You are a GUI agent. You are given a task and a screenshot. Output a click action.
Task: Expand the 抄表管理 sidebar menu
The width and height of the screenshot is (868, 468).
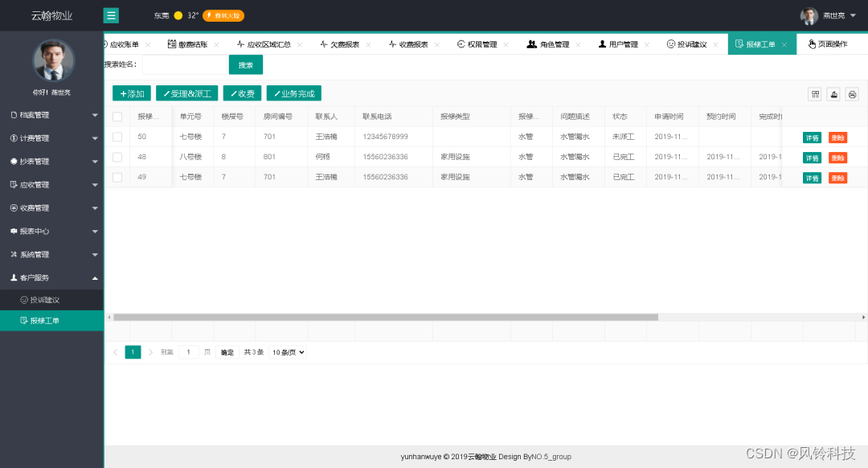(x=52, y=162)
